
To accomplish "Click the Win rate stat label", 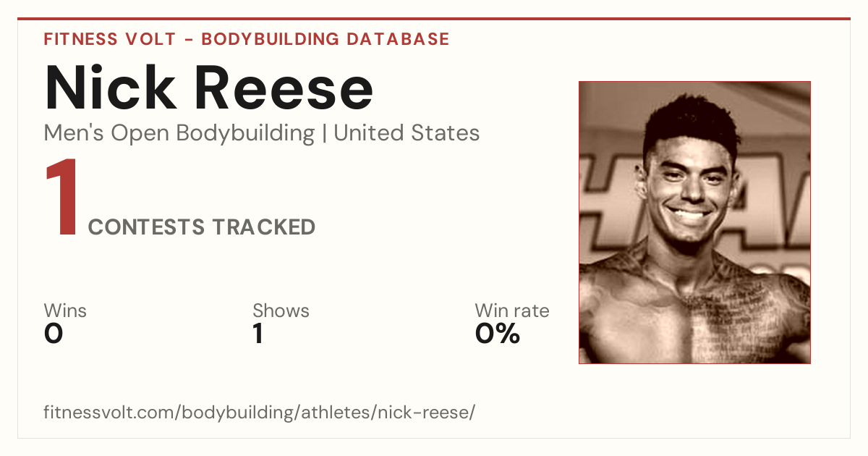I will point(512,311).
